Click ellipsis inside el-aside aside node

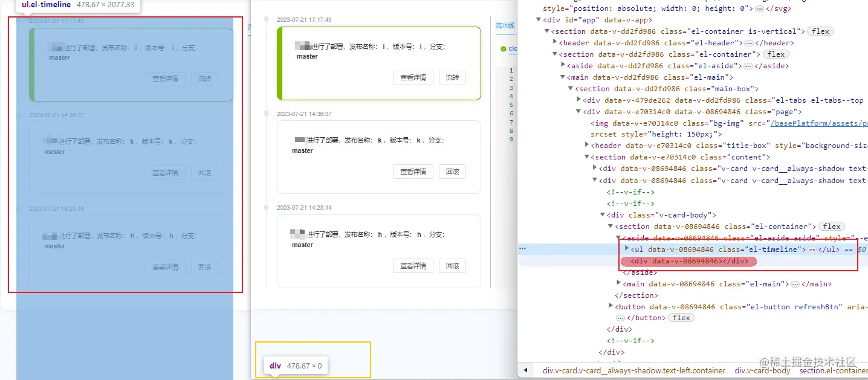(x=748, y=66)
